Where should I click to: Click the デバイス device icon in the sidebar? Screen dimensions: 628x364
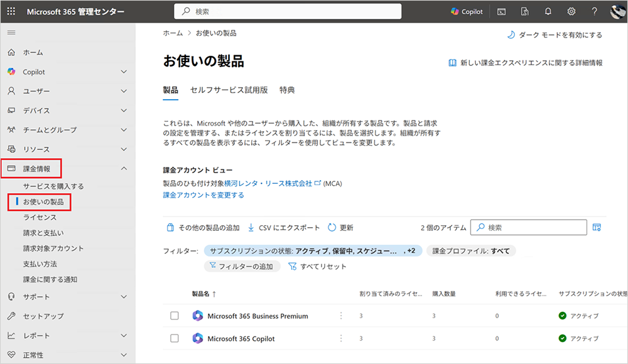(11, 110)
